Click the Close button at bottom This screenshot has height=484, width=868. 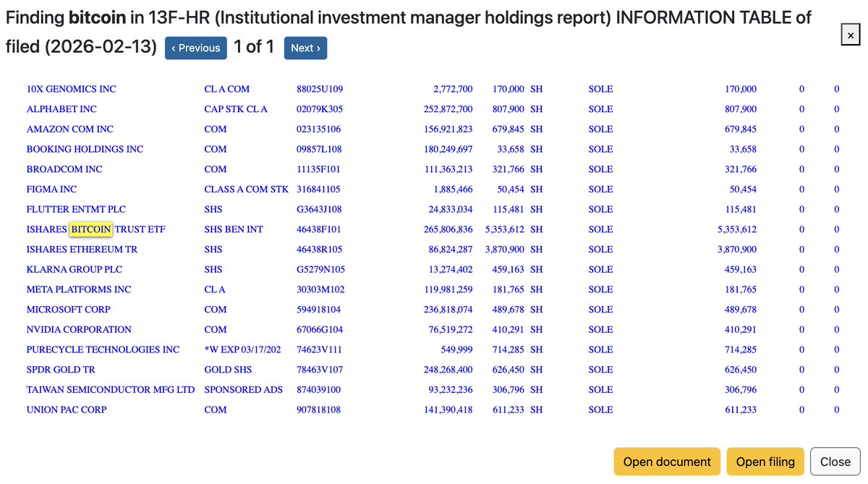(x=835, y=462)
